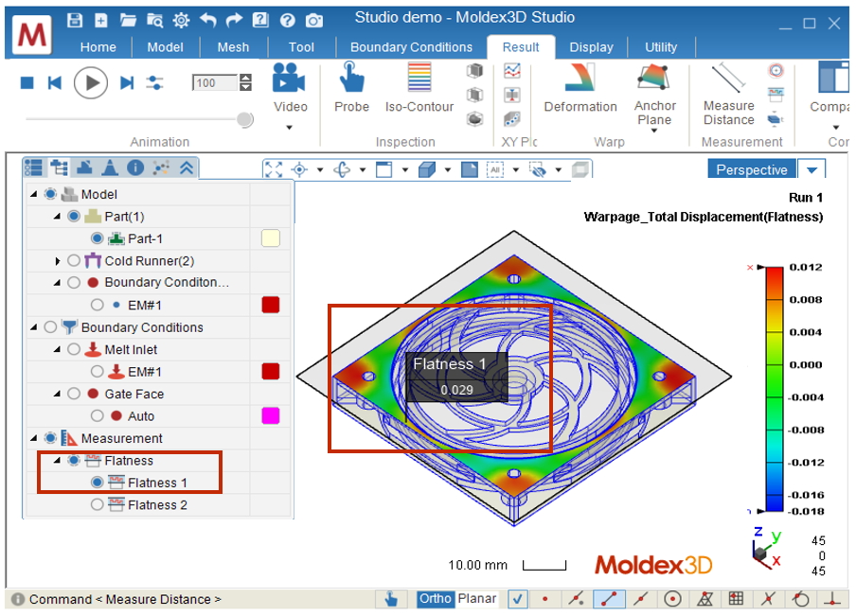Click the fit-to-window view icon
856x616 pixels.
coord(274,169)
